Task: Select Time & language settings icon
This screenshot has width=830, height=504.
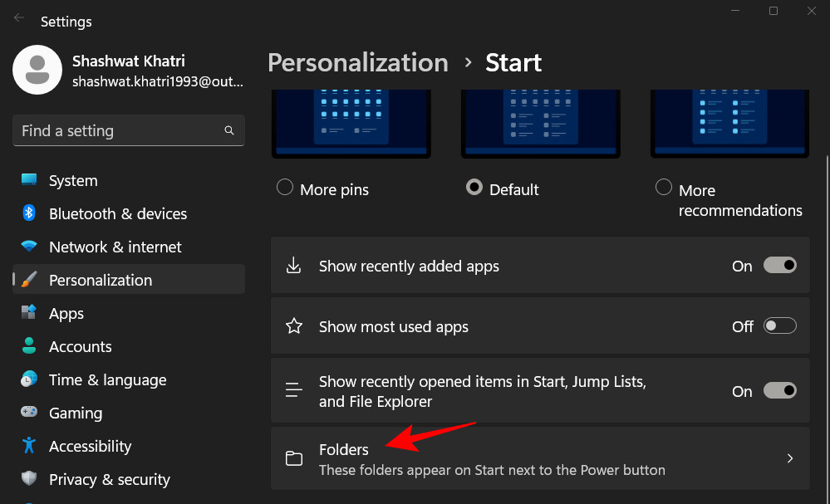Action: pos(28,379)
